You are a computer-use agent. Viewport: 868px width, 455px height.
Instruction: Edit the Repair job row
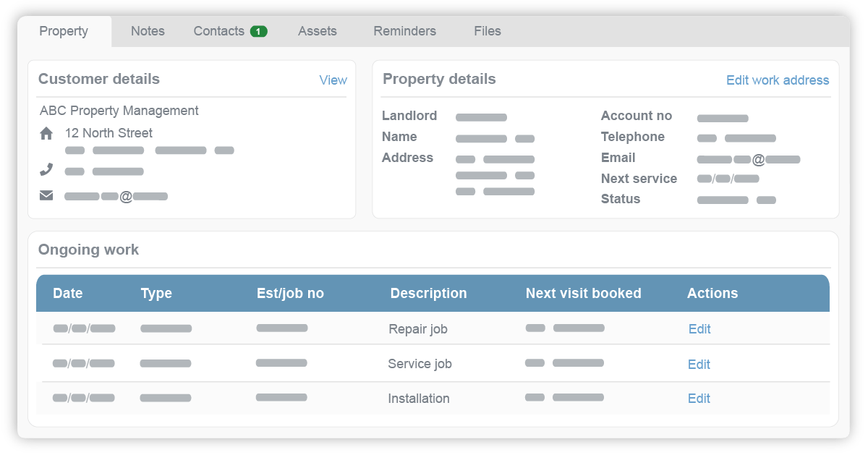click(699, 329)
